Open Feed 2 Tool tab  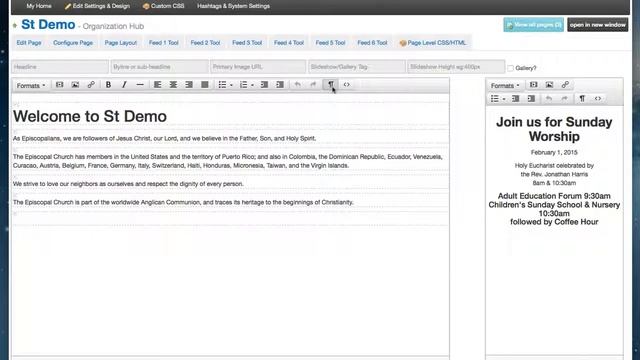(x=205, y=43)
